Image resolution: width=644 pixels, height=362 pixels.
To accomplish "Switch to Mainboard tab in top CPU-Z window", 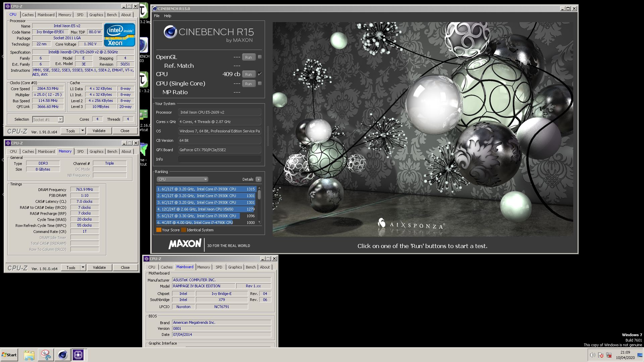I will click(x=46, y=15).
